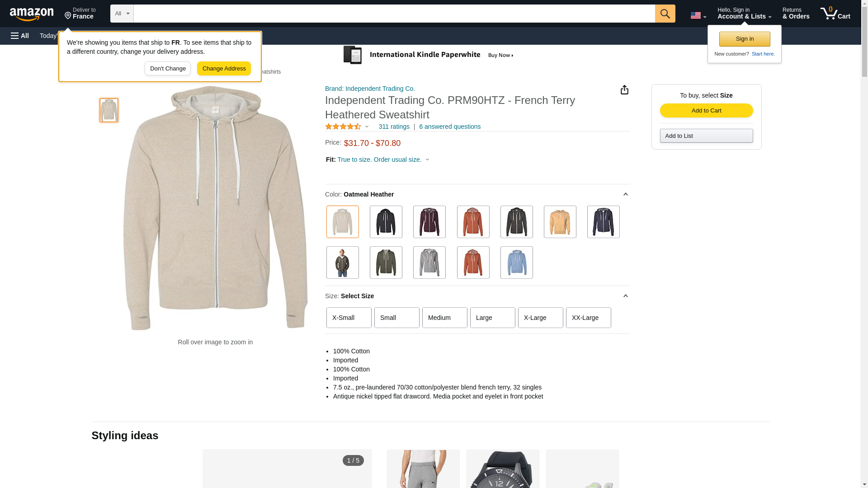Select the XX-Large size option

tap(588, 318)
